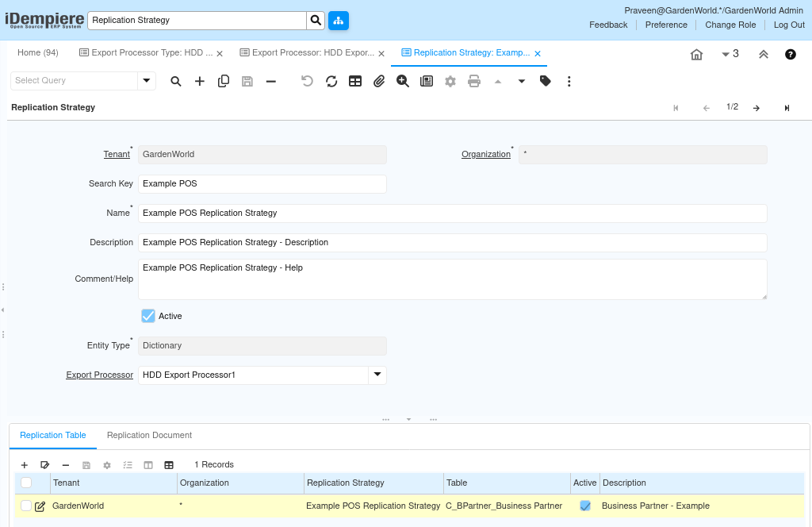Switch to the Replication Document tab
Image resolution: width=812 pixels, height=527 pixels.
point(149,435)
